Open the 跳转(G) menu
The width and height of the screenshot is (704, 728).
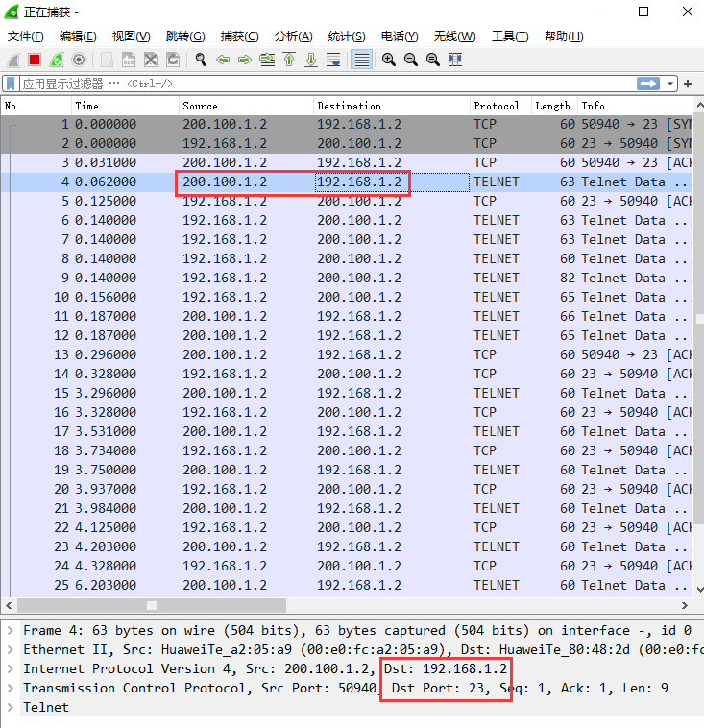185,36
